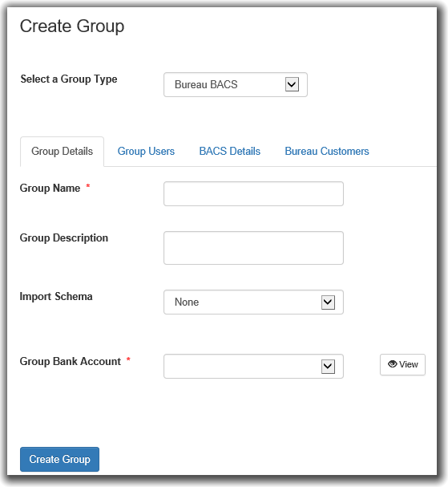Open the Group Users tab
This screenshot has height=487, width=448.
(x=146, y=152)
